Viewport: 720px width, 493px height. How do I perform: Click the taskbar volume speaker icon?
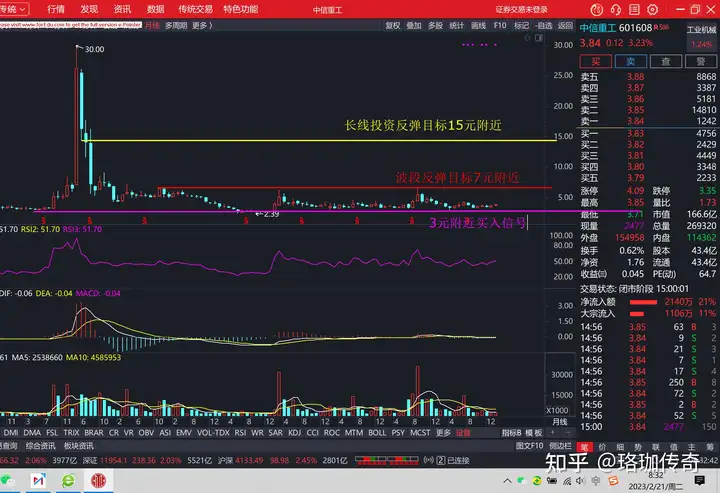(581, 481)
